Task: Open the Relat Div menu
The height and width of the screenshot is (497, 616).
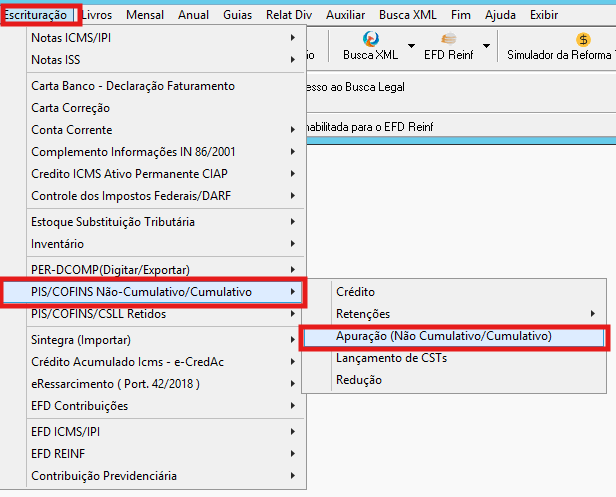Action: [289, 15]
